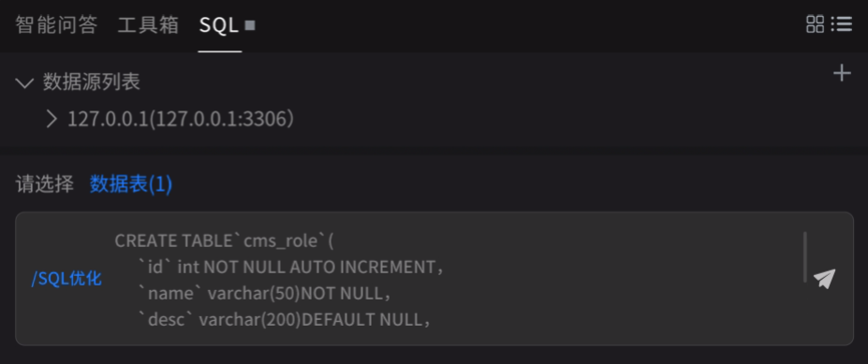This screenshot has height=364, width=868.
Task: Click the 请选择 label
Action: click(44, 184)
